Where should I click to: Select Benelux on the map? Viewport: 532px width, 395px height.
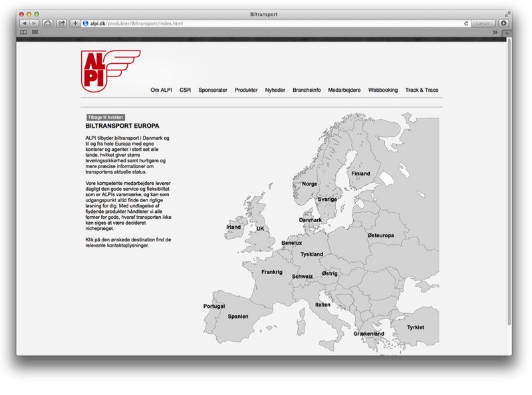coord(291,243)
